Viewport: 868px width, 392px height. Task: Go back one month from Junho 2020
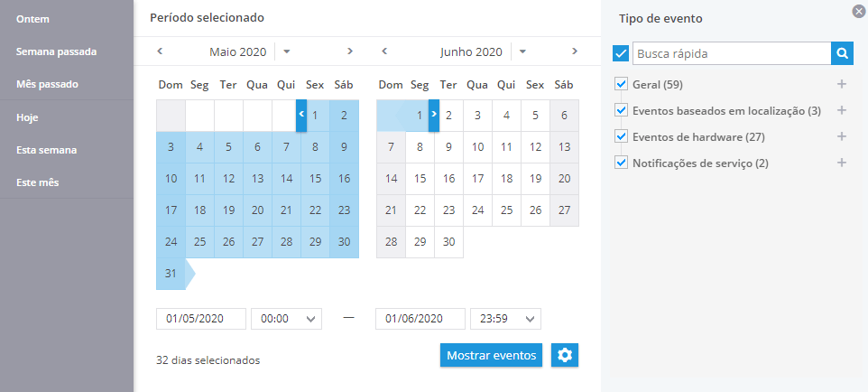click(x=384, y=51)
